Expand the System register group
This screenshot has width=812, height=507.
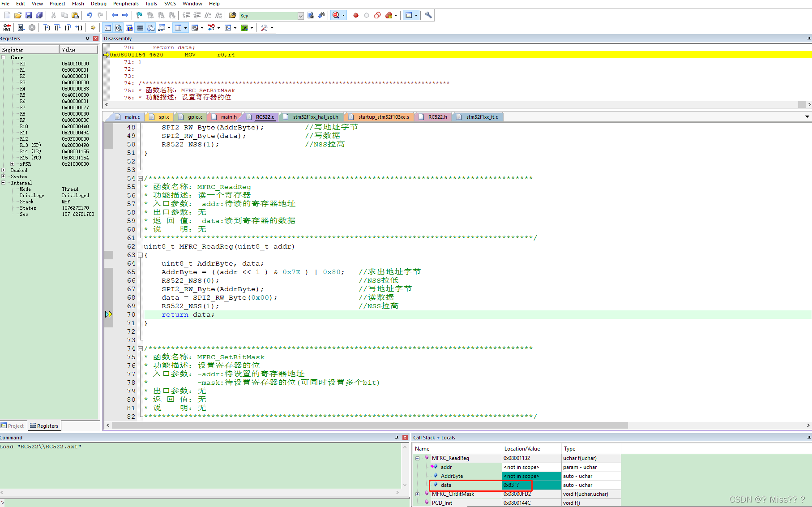4,176
